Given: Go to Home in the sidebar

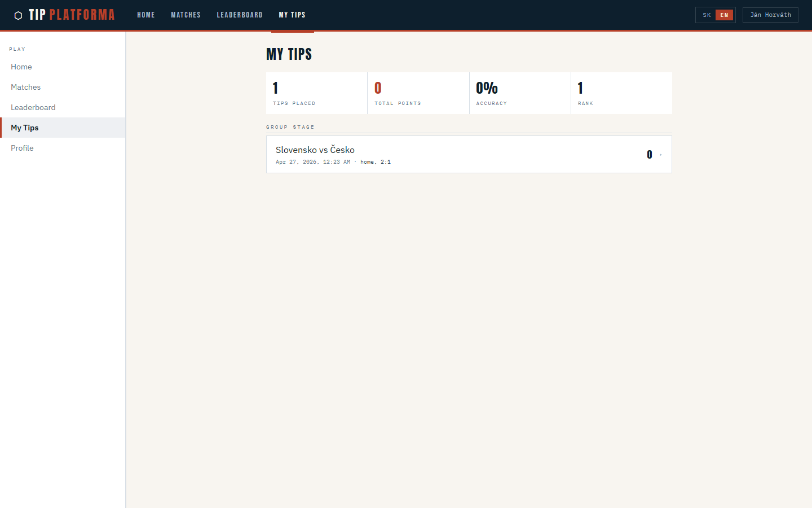Looking at the screenshot, I should coord(21,67).
